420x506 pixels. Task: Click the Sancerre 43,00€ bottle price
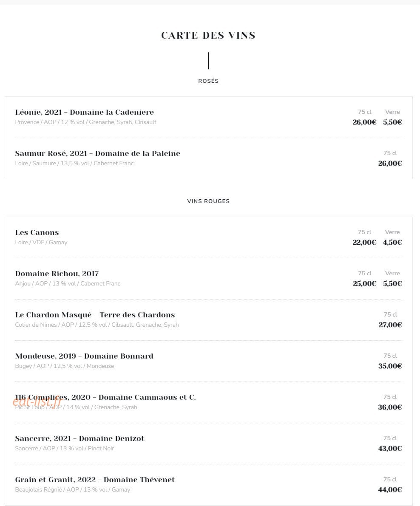(x=390, y=449)
